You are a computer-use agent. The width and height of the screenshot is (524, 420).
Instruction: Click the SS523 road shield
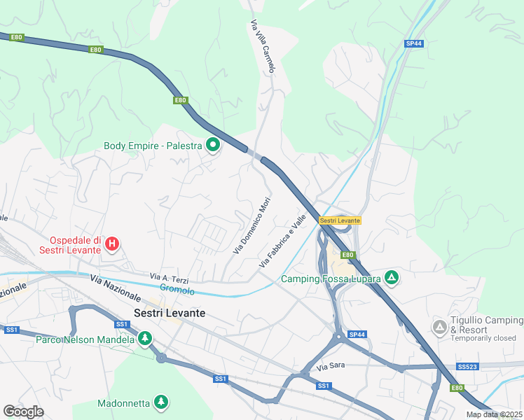[x=467, y=367]
